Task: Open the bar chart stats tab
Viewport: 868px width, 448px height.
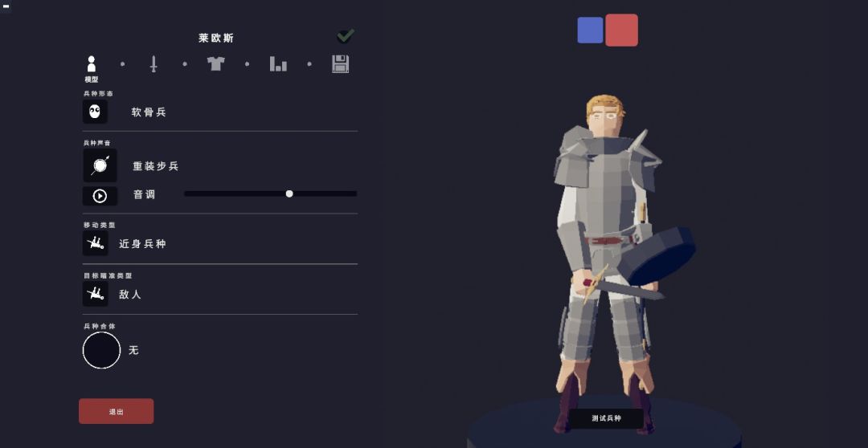Action: [x=278, y=63]
